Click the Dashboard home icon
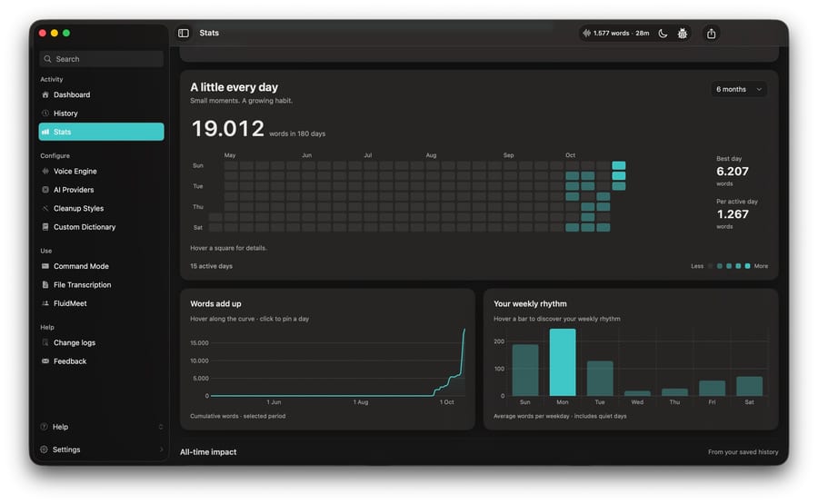This screenshot has height=504, width=818. coord(45,94)
